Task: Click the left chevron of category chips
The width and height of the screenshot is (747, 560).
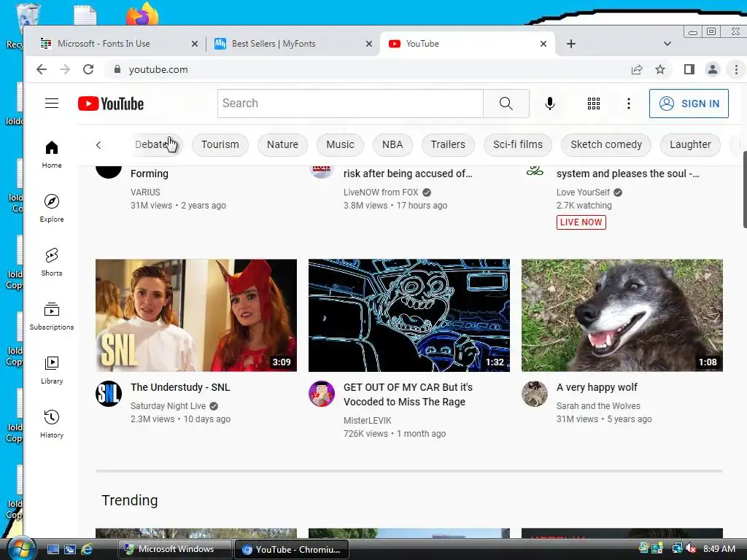Action: [x=98, y=145]
